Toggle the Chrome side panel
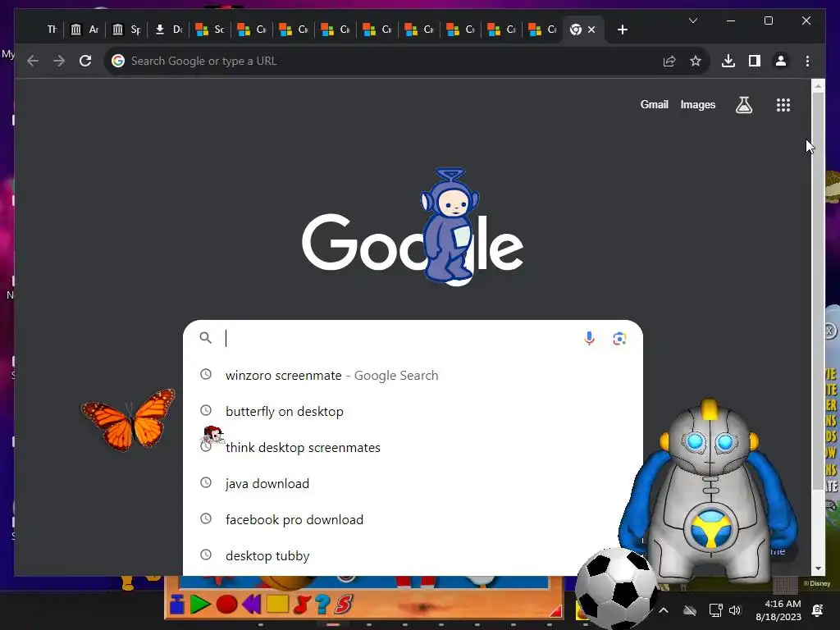The height and width of the screenshot is (630, 840). [x=755, y=61]
